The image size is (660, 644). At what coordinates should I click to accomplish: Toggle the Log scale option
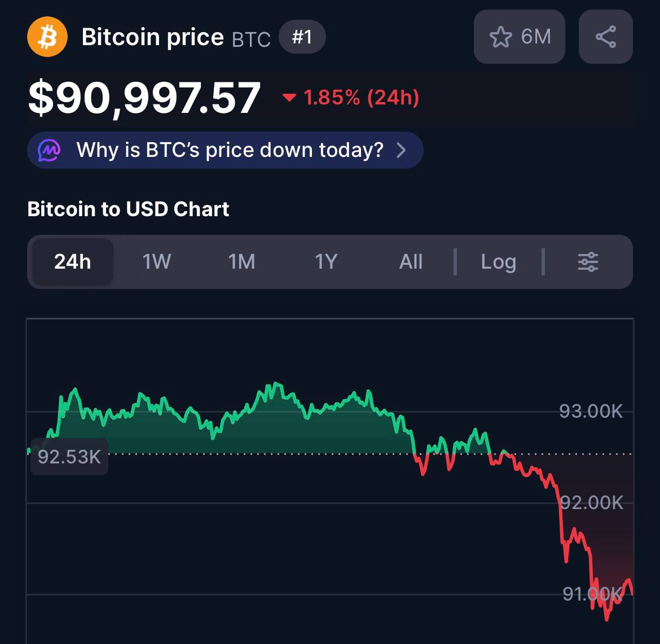click(498, 262)
